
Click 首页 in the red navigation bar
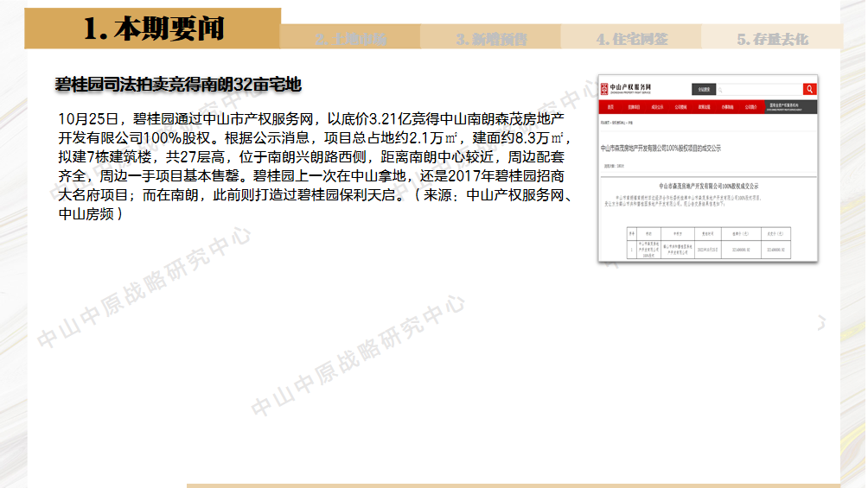pos(610,107)
